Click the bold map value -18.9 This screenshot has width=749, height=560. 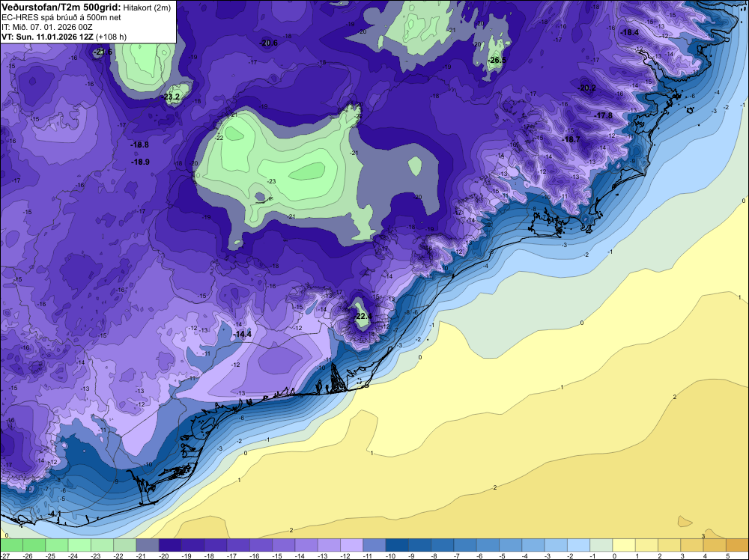141,162
